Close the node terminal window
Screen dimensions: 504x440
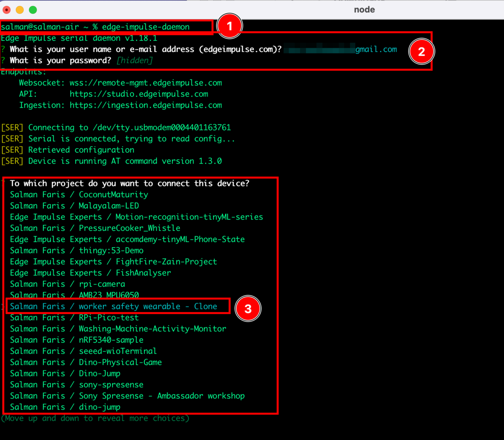7,10
